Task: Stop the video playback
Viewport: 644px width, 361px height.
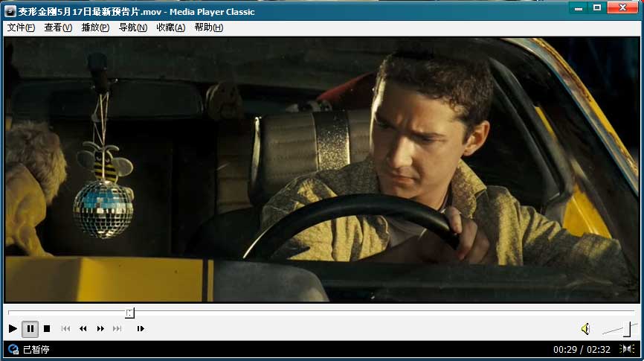Action: [x=47, y=328]
